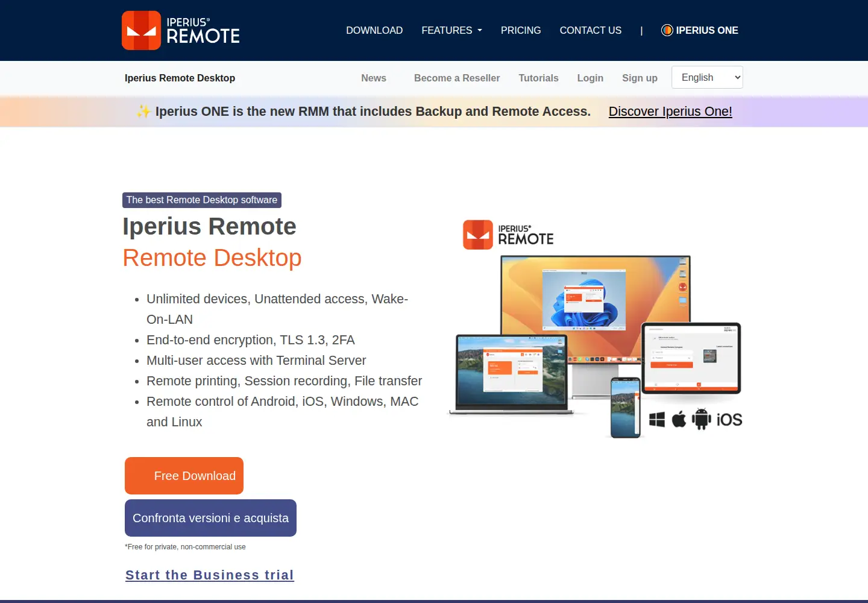868x603 pixels.
Task: Click the Apple platform icon
Action: (x=679, y=419)
